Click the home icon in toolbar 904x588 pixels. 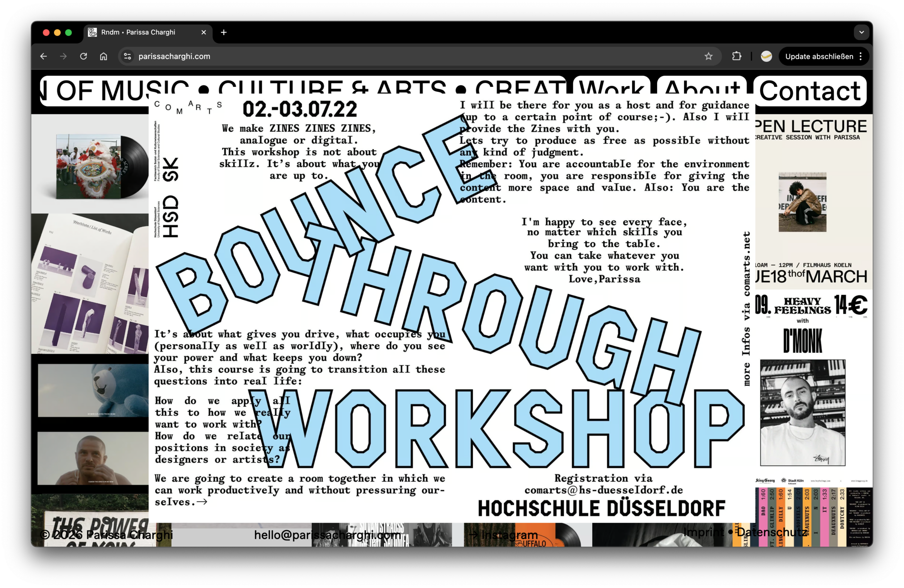point(104,56)
